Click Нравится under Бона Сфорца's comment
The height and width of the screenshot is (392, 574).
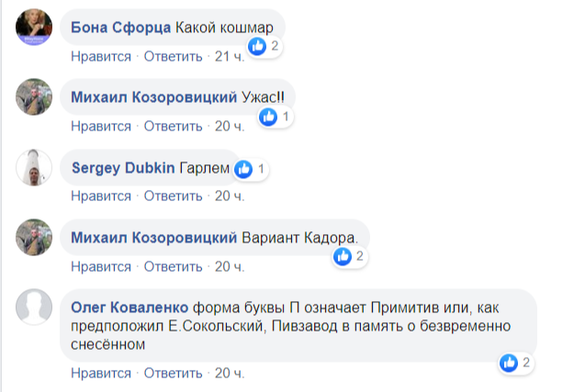pyautogui.click(x=101, y=56)
